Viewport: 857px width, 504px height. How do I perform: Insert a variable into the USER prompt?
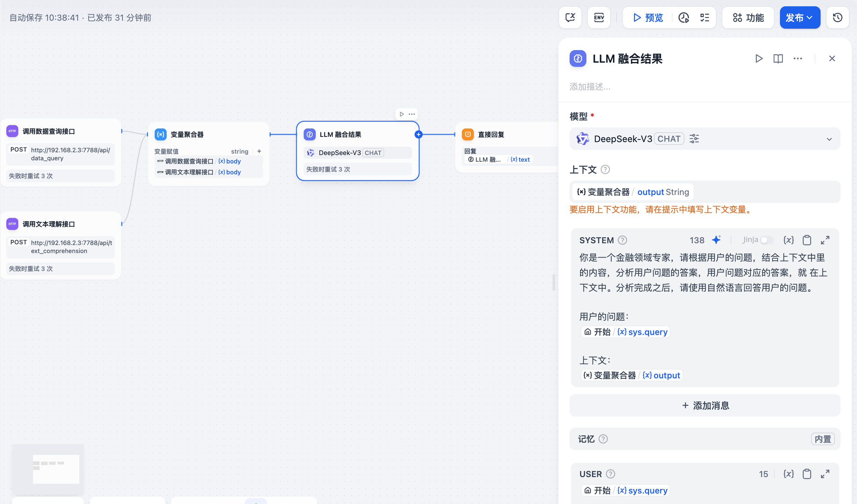(788, 474)
